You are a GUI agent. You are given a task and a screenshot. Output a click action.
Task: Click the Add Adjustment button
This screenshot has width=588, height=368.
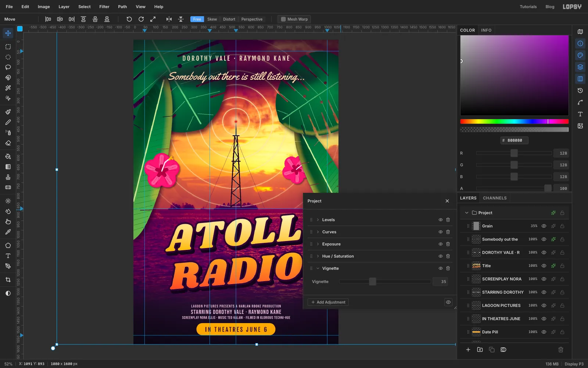(x=328, y=302)
